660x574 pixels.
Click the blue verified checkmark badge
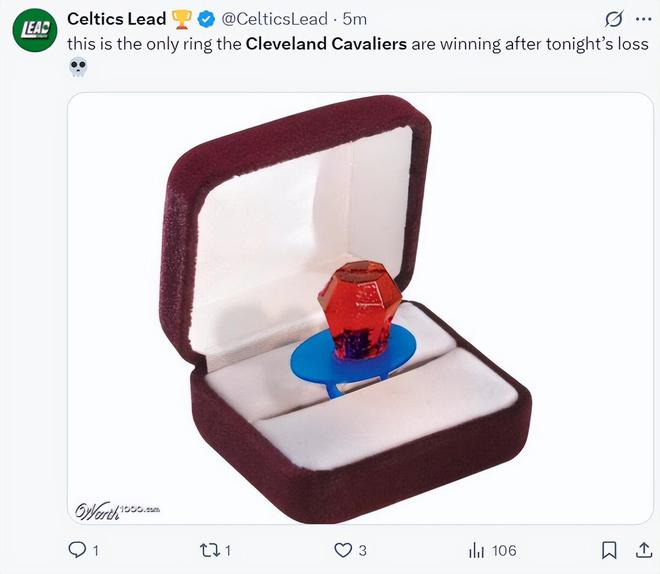click(x=207, y=19)
